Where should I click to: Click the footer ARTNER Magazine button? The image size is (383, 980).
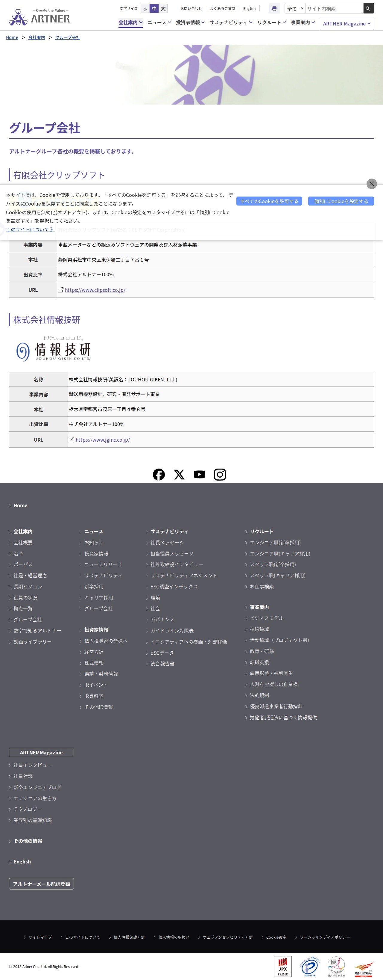(x=41, y=753)
